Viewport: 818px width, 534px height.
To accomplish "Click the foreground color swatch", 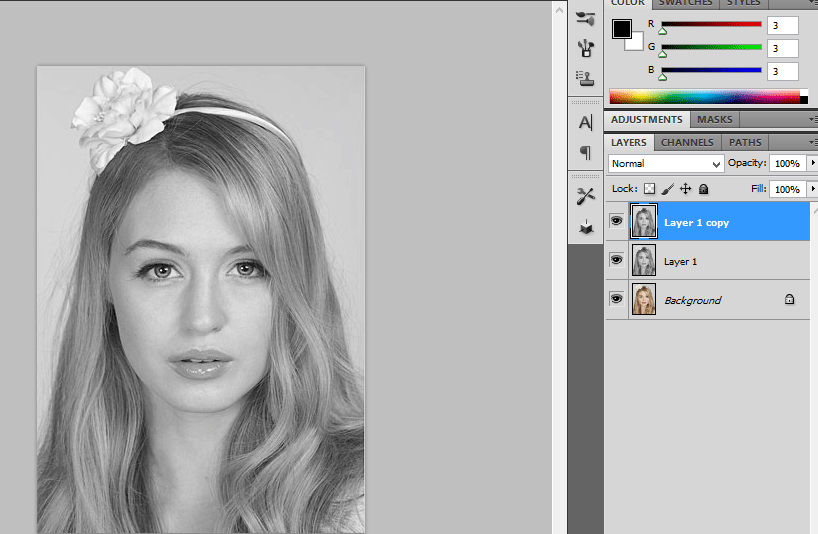I will (621, 29).
